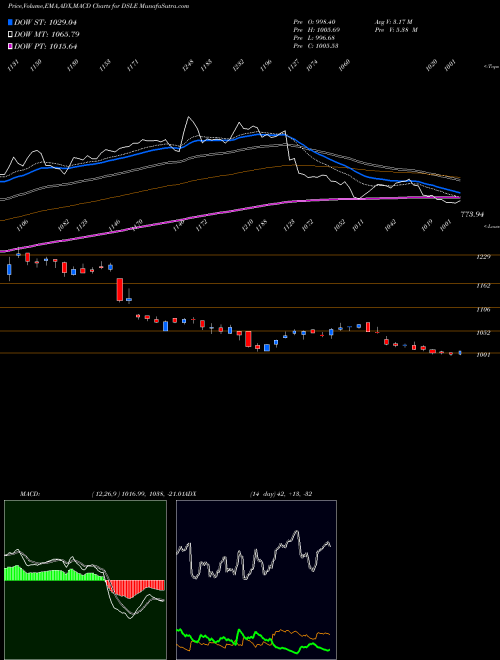This screenshot has height=660, width=500.
Task: Click the Pre H: 1005.69 value
Action: (x=317, y=30)
